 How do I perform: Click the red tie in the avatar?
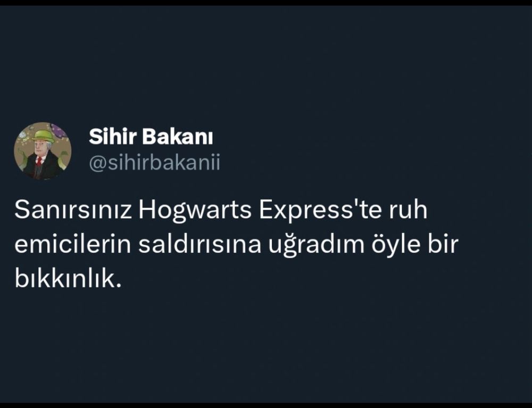click(40, 161)
